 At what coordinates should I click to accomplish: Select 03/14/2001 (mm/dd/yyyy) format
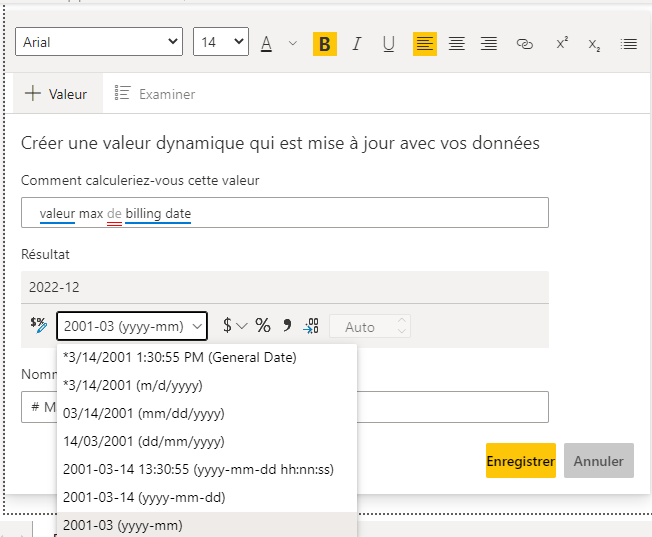(x=207, y=413)
